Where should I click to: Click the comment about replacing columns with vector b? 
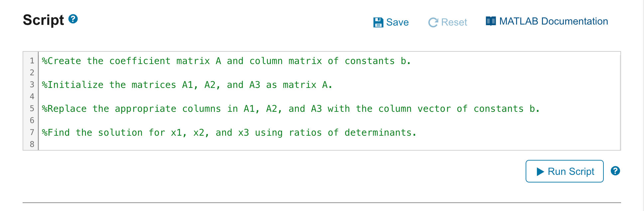(291, 108)
